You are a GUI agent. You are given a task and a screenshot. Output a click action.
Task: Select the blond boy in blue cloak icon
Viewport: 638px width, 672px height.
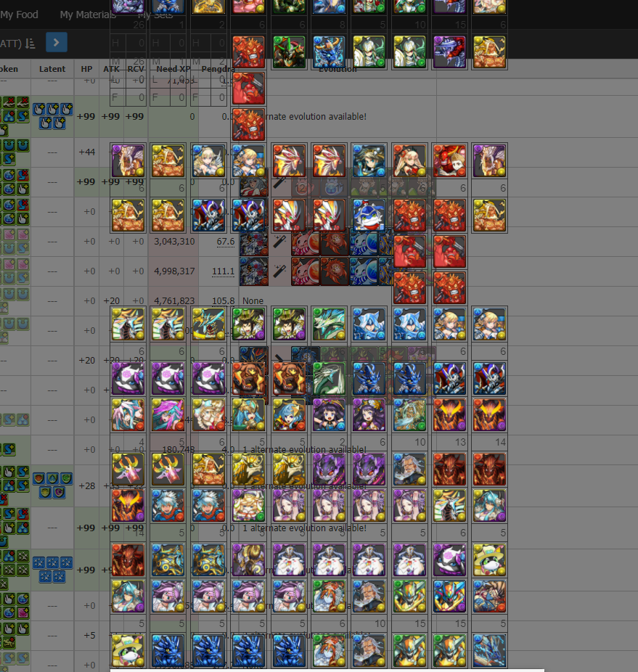click(369, 160)
